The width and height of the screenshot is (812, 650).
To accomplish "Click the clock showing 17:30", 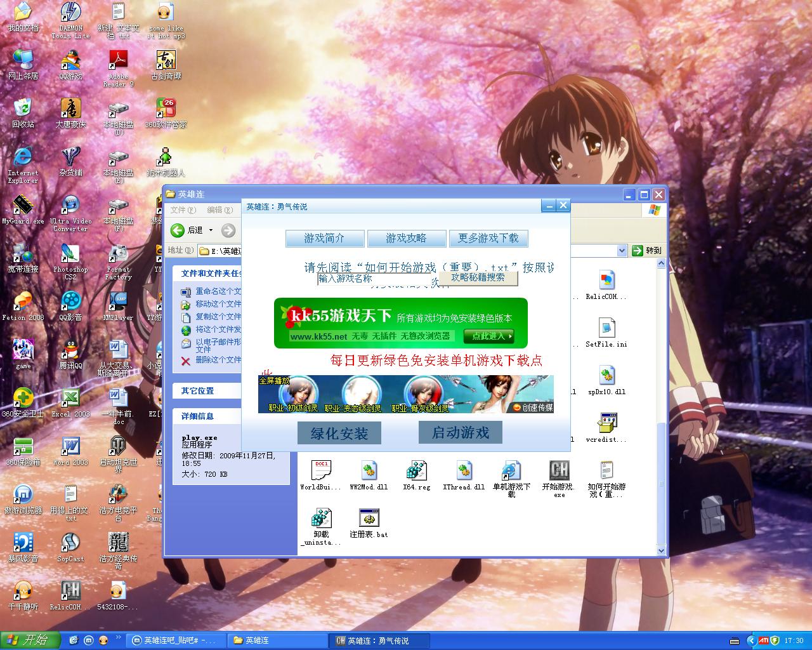I will pos(794,640).
